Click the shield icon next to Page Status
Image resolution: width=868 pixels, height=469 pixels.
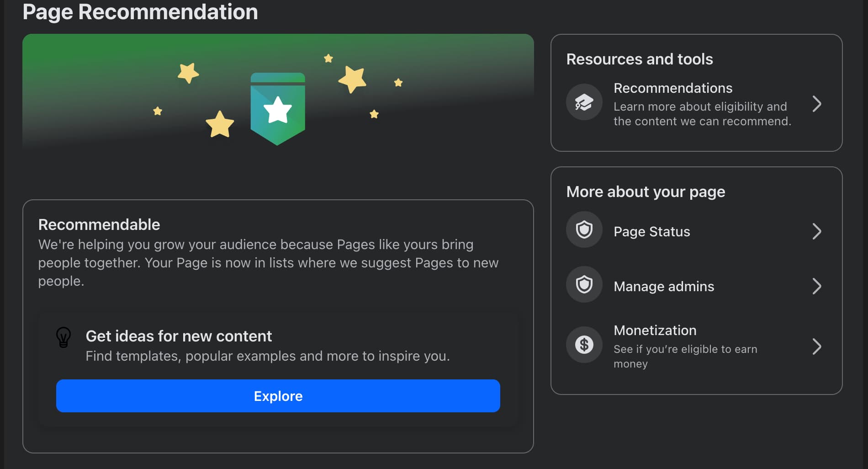click(x=584, y=229)
